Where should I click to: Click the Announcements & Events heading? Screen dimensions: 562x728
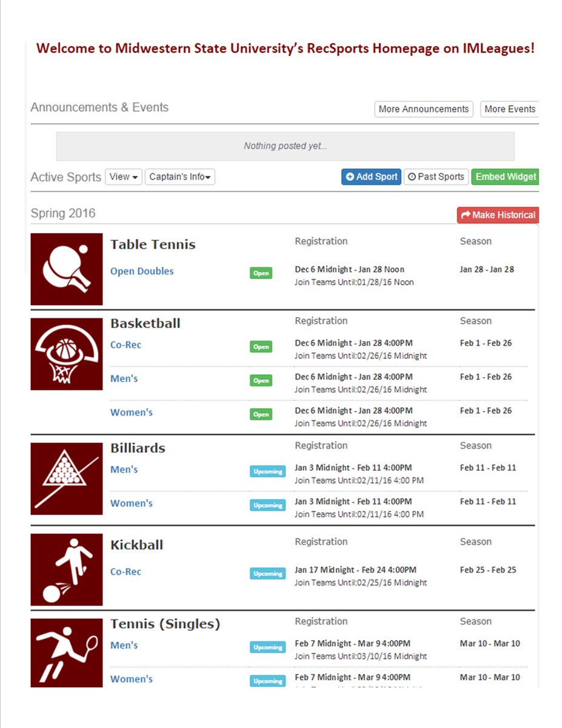click(x=99, y=107)
